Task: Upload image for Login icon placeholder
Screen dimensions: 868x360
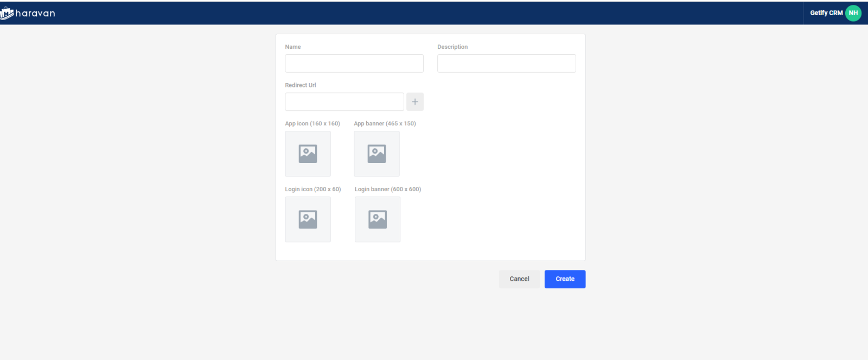Action: (x=308, y=219)
